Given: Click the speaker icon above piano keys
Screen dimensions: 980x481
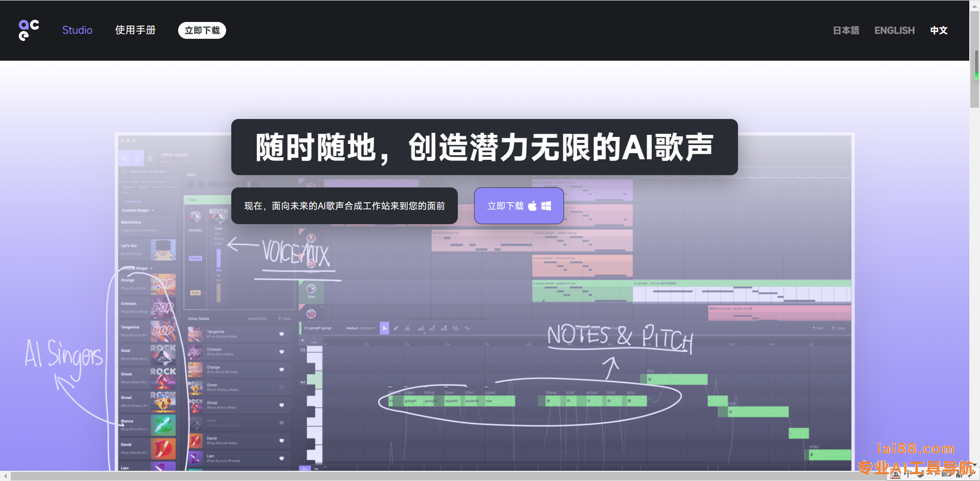Looking at the screenshot, I should tap(303, 340).
